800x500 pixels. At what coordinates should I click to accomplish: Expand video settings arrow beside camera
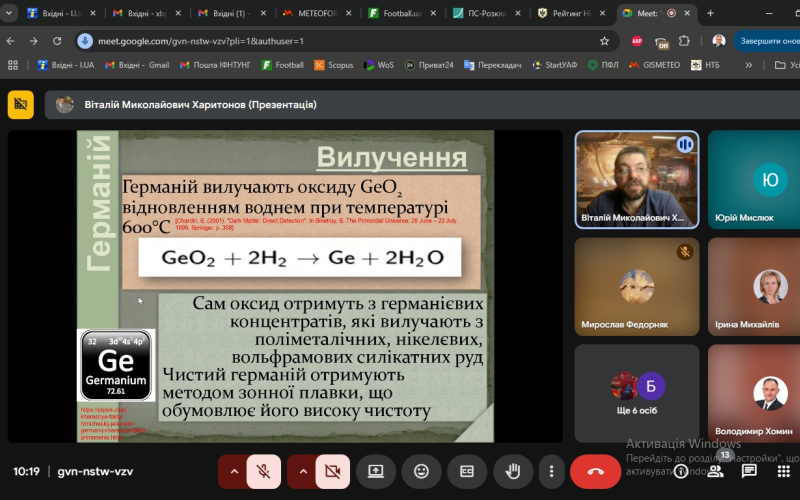pos(303,471)
